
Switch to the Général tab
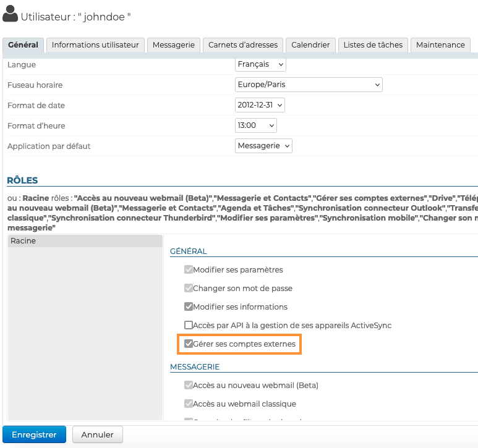[23, 45]
